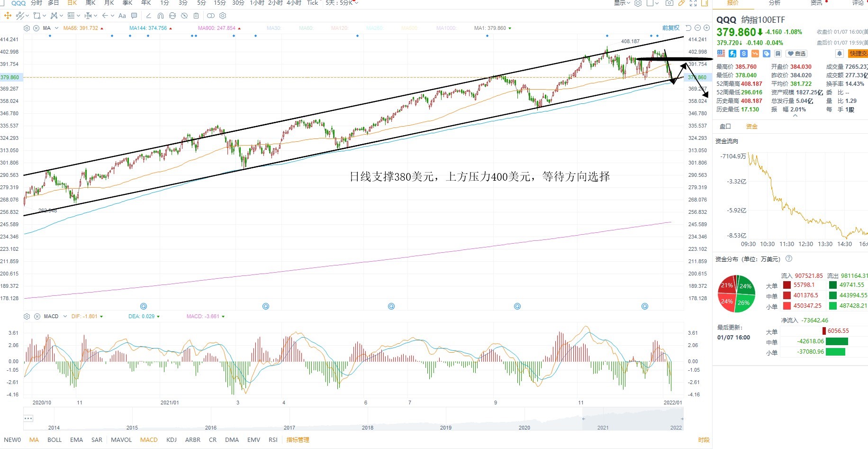Select the trend line drawing tool
This screenshot has height=449, width=868.
click(x=20, y=16)
